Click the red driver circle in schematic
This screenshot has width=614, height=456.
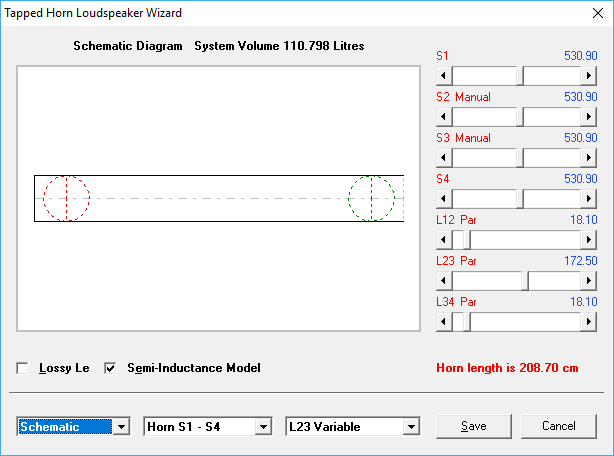click(x=66, y=198)
